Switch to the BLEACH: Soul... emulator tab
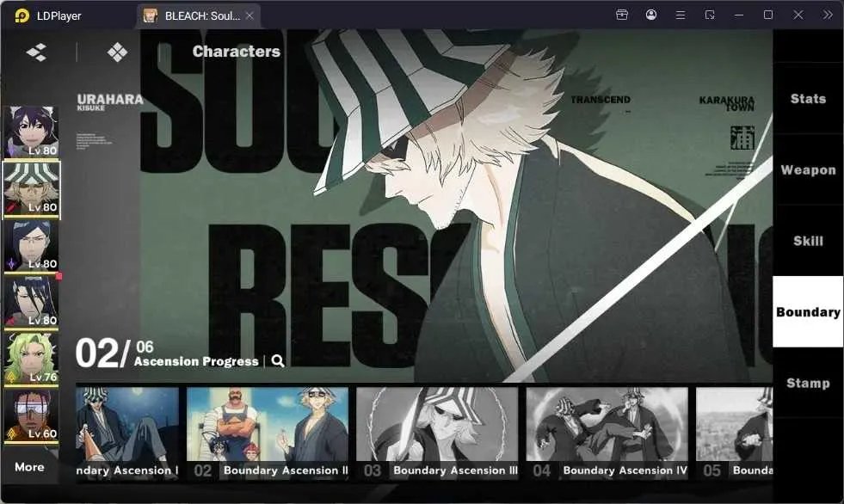 pos(199,15)
